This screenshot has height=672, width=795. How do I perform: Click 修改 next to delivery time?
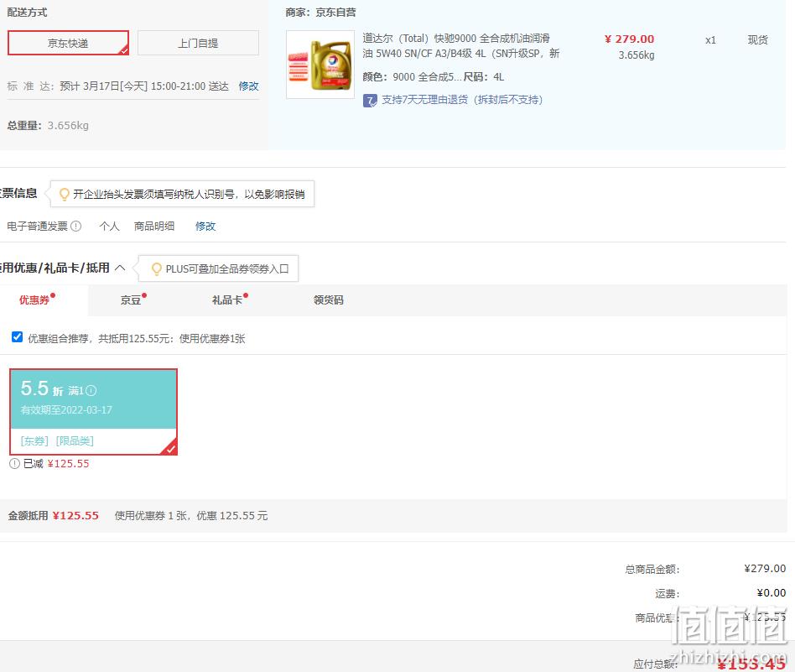(248, 86)
